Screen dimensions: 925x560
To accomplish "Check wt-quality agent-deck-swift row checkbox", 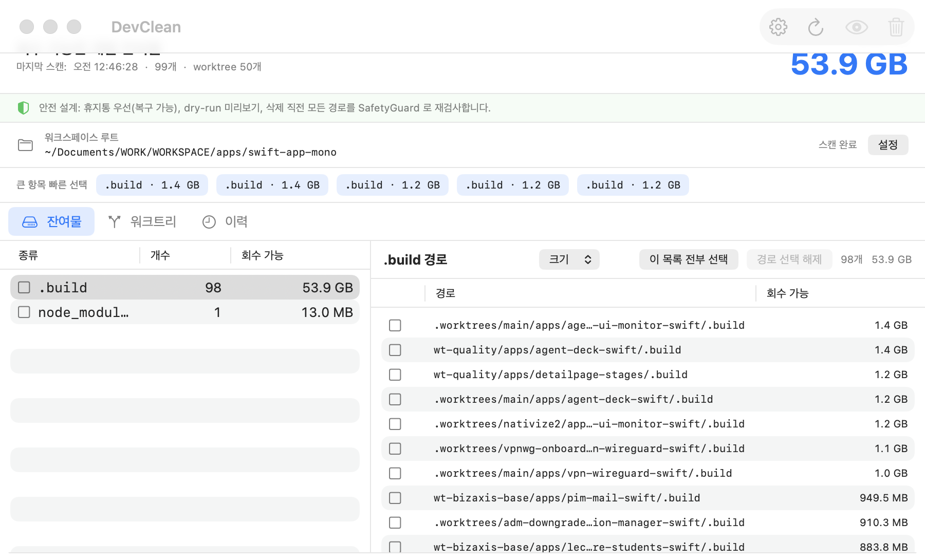I will pyautogui.click(x=395, y=350).
